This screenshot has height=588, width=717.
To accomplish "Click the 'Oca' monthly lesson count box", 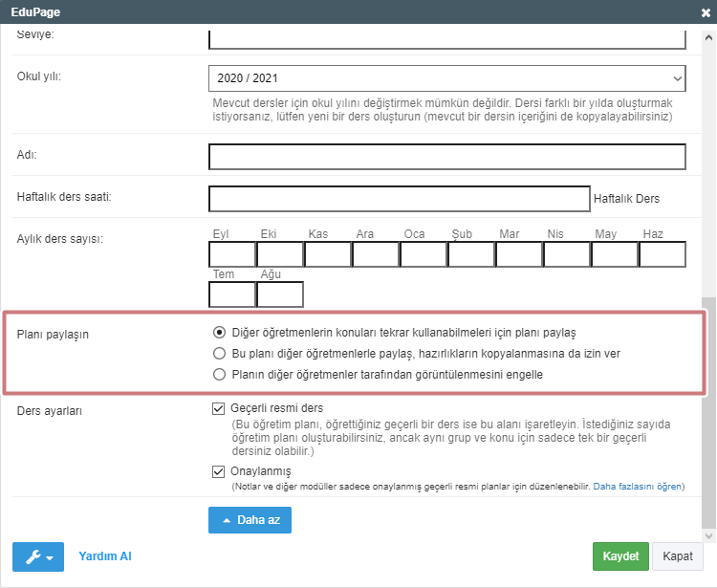I will [424, 254].
